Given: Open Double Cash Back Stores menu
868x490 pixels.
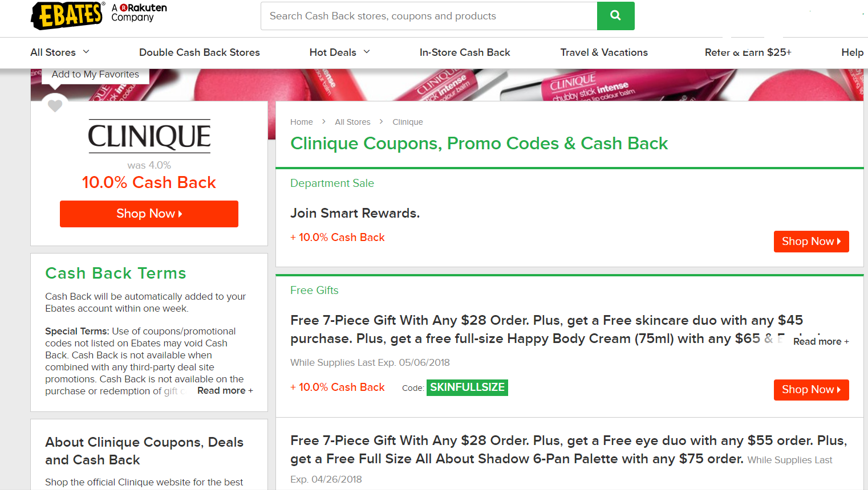Looking at the screenshot, I should [199, 52].
